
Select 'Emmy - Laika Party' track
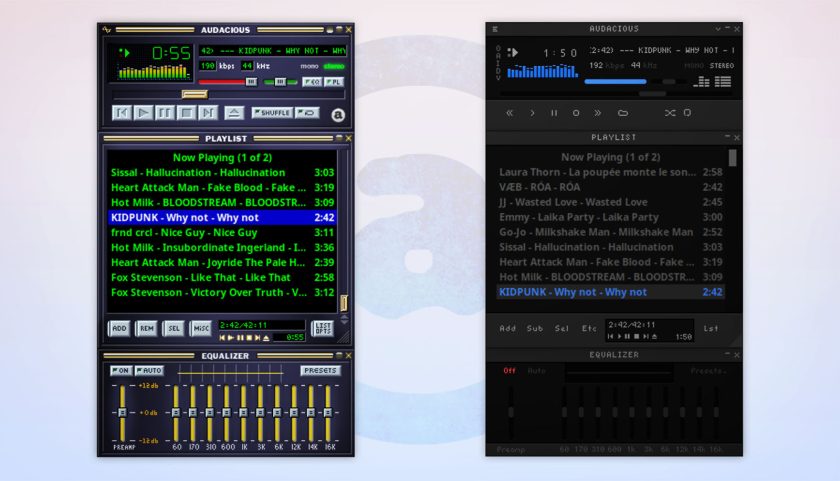(611, 217)
